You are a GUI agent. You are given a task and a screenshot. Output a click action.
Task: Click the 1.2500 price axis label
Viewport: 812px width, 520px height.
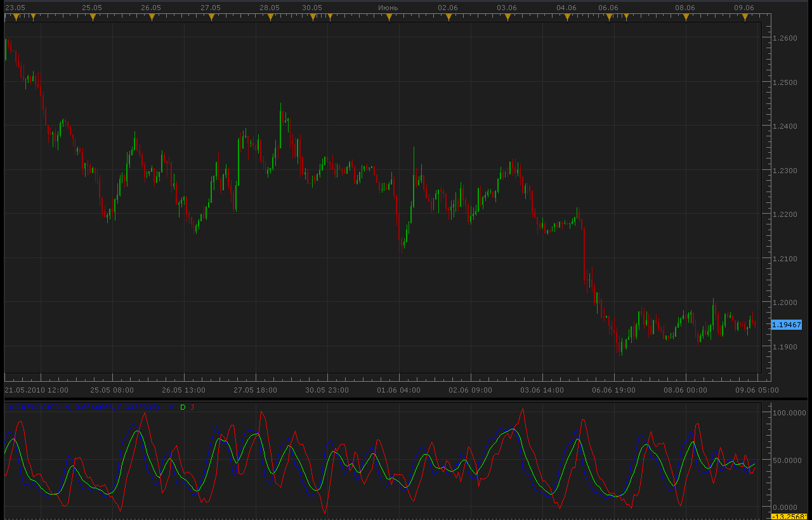point(784,82)
